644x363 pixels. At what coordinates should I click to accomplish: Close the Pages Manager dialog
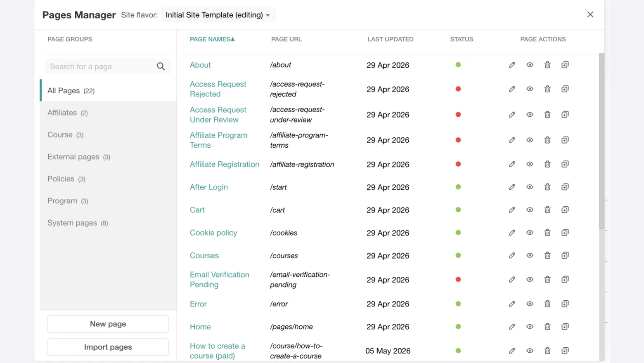tap(590, 14)
